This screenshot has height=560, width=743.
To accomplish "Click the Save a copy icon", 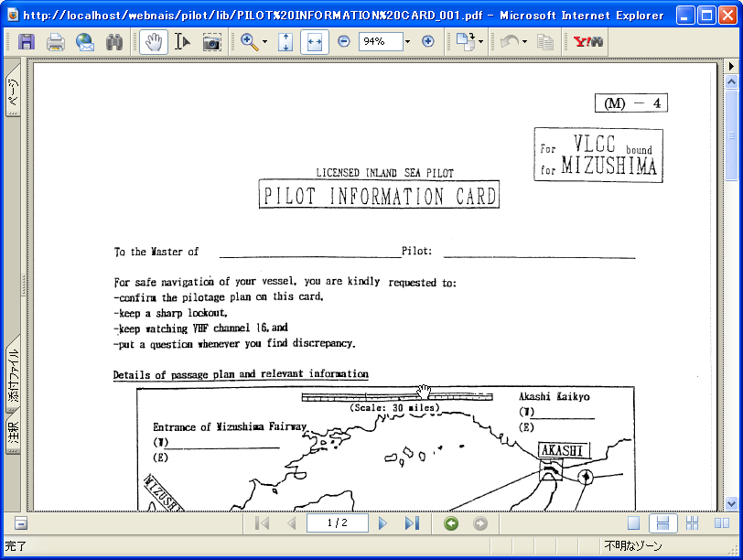I will tap(27, 41).
